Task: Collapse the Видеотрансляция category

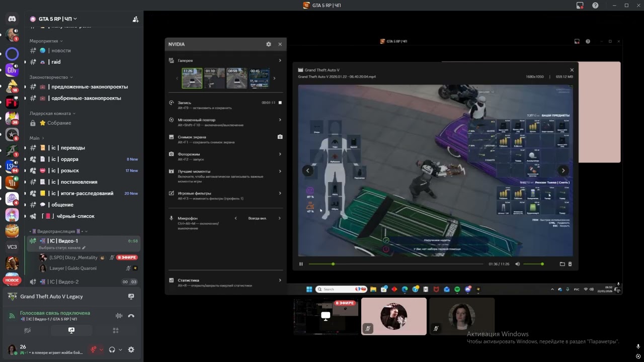Action: (x=59, y=231)
